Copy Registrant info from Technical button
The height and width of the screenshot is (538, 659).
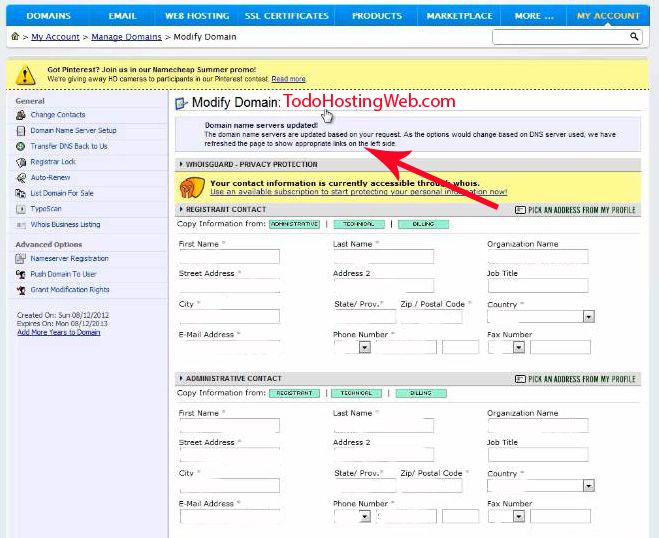359,224
